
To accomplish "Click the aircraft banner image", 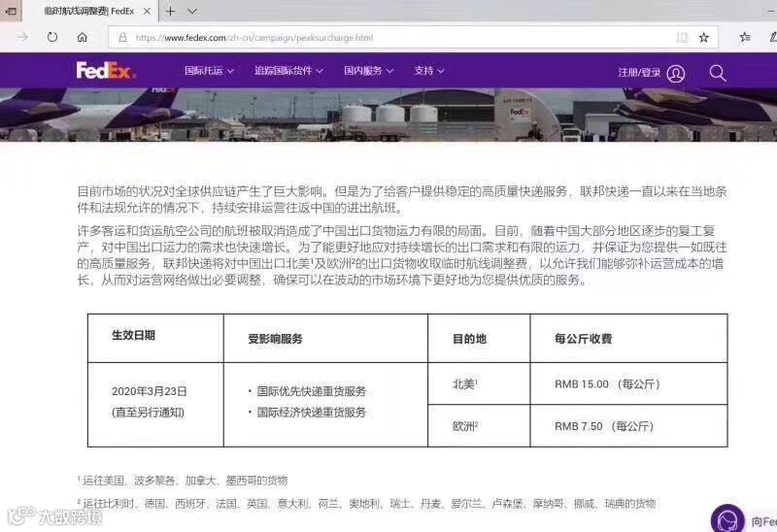I will point(388,115).
